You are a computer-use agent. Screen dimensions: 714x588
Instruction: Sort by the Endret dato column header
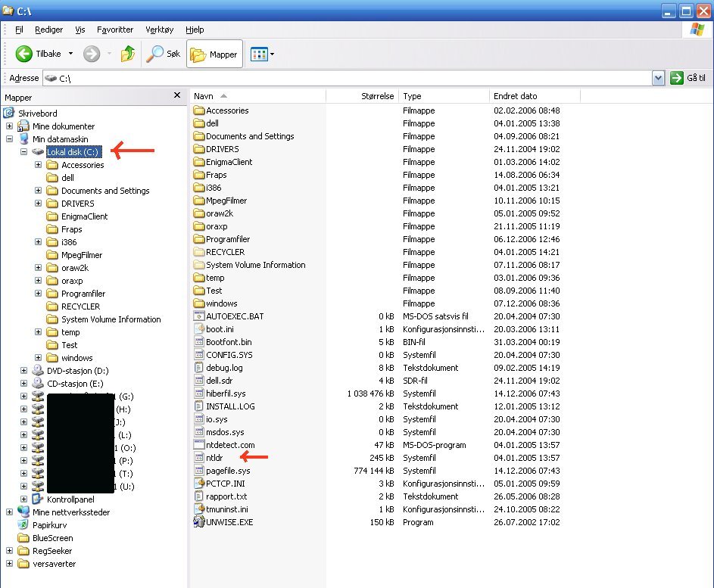pyautogui.click(x=535, y=96)
